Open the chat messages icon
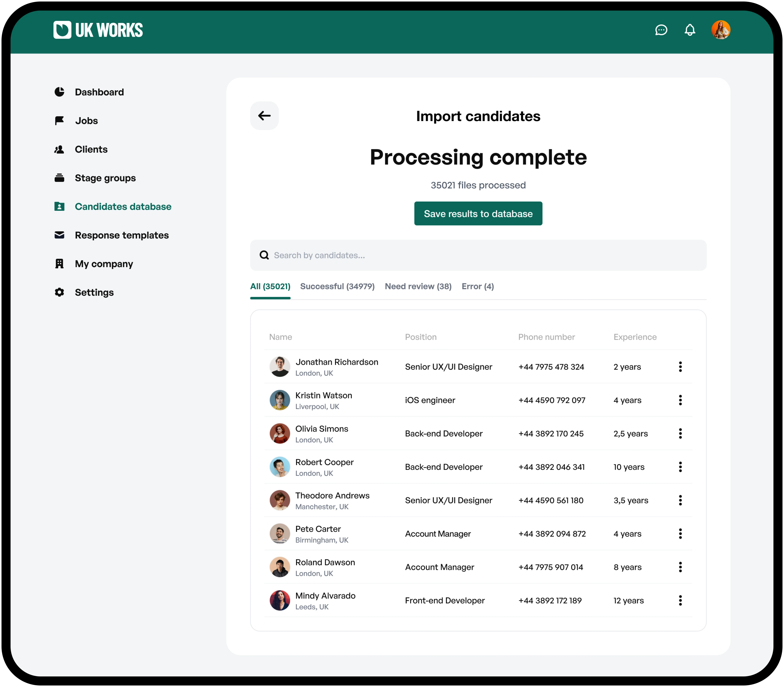Screen dimensions: 784x687 (661, 30)
